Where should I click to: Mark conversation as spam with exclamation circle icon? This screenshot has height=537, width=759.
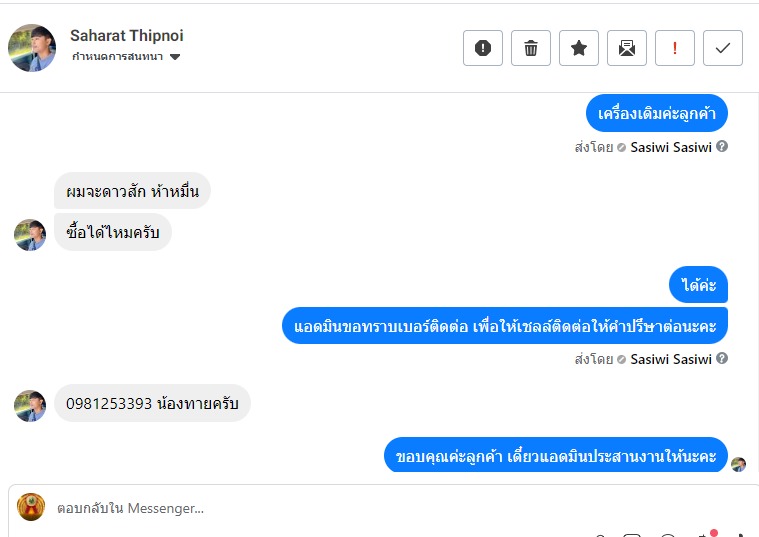click(x=483, y=48)
